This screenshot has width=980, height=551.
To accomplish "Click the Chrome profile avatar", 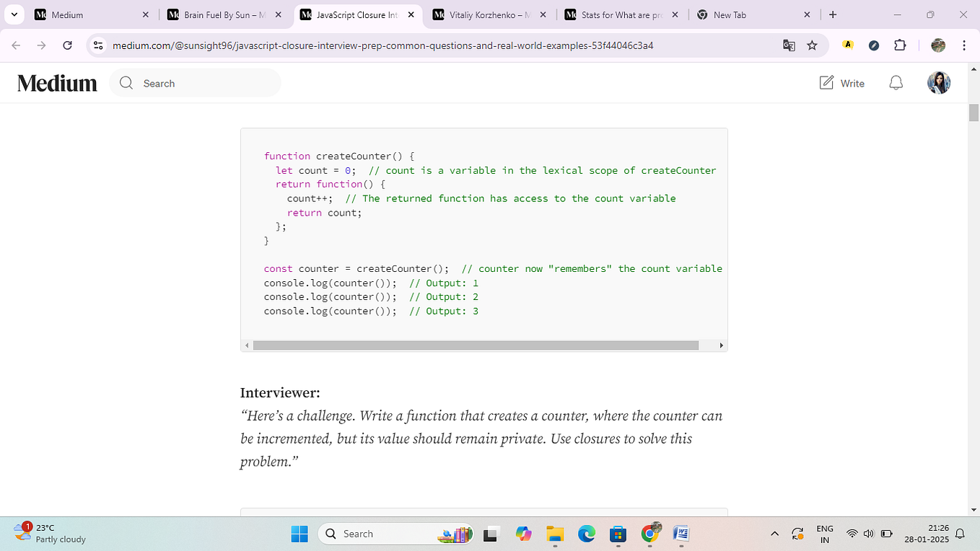I will click(x=937, y=45).
